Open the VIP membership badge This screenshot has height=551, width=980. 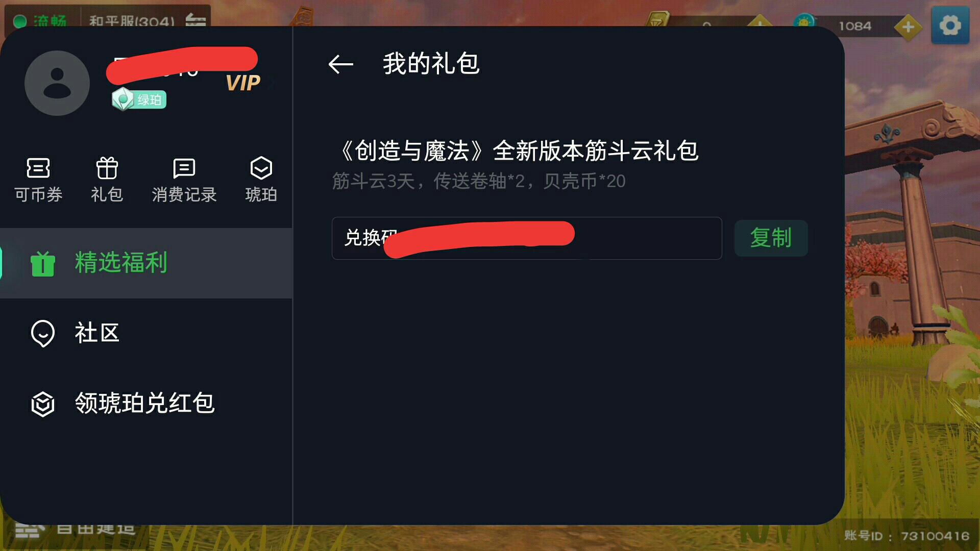click(x=243, y=83)
